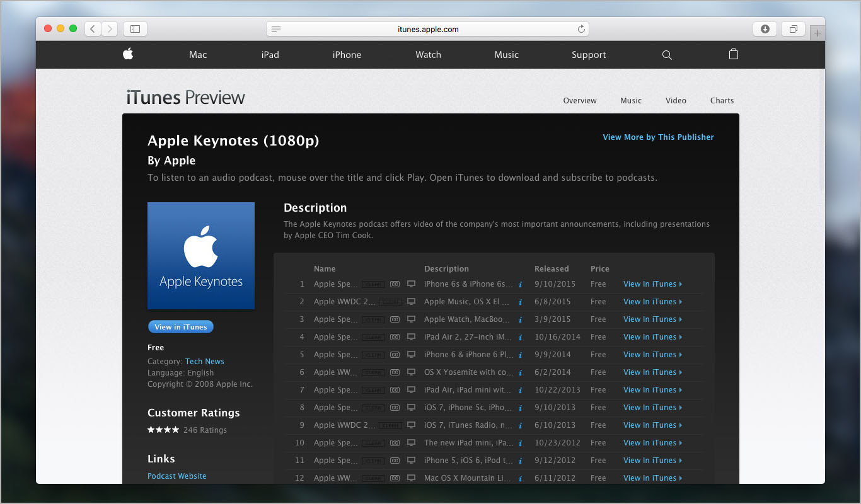Sort by the Price column header
The width and height of the screenshot is (861, 504).
click(x=600, y=268)
